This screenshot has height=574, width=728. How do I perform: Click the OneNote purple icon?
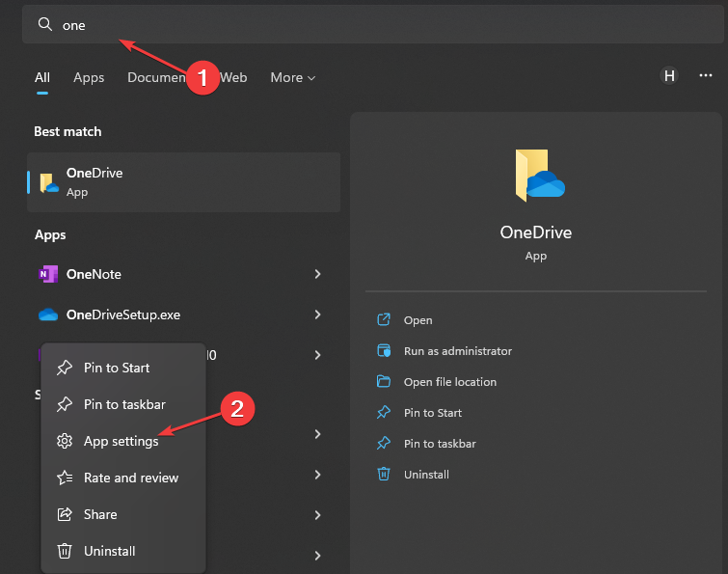coord(48,274)
